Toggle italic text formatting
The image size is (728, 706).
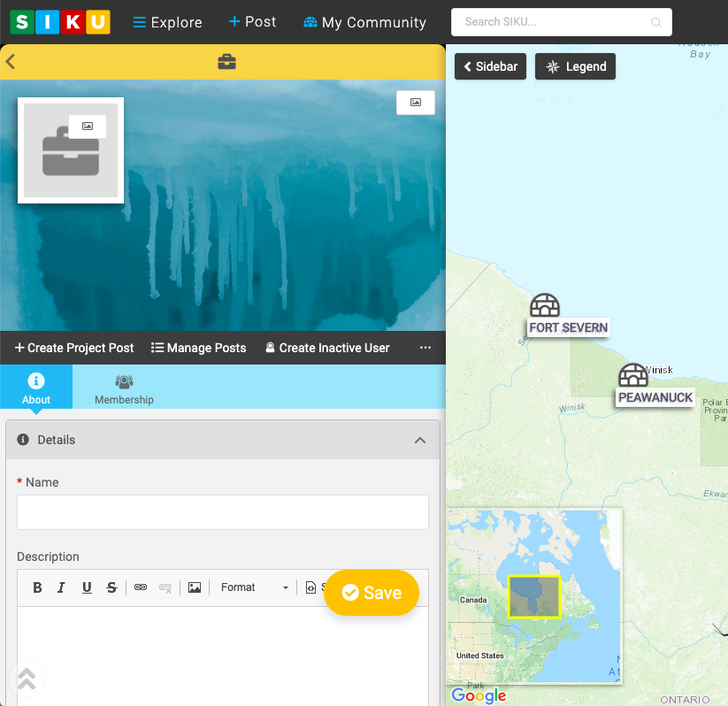(62, 587)
